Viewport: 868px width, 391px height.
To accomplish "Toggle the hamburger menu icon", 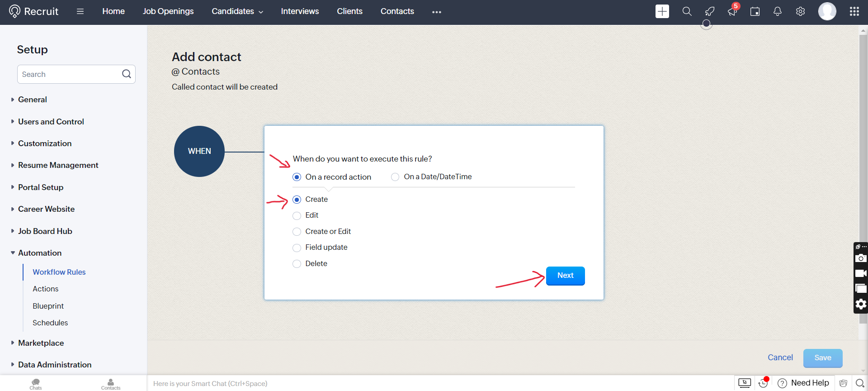I will click(x=80, y=11).
